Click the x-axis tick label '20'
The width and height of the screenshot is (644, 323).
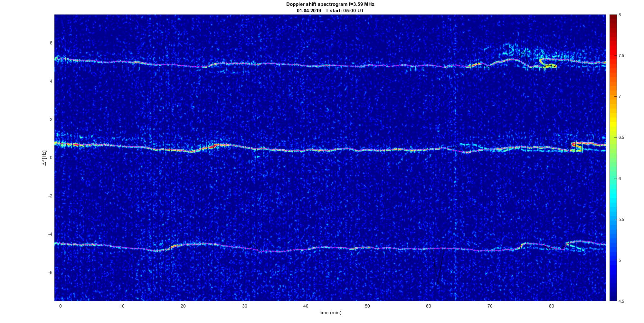pyautogui.click(x=183, y=306)
